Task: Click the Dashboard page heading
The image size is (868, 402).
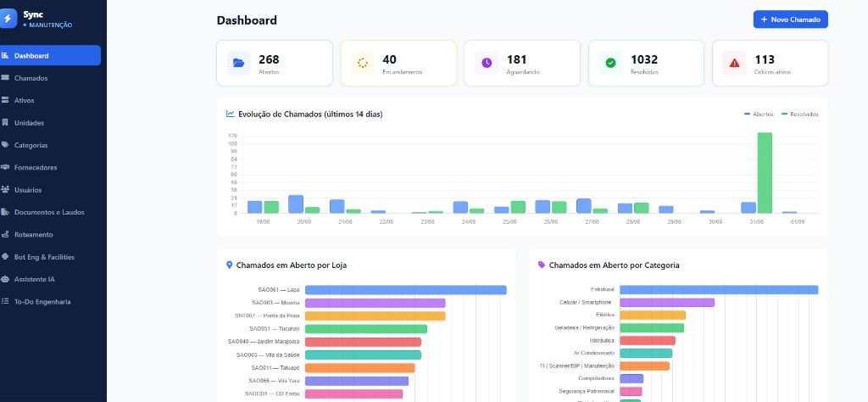Action: tap(247, 20)
